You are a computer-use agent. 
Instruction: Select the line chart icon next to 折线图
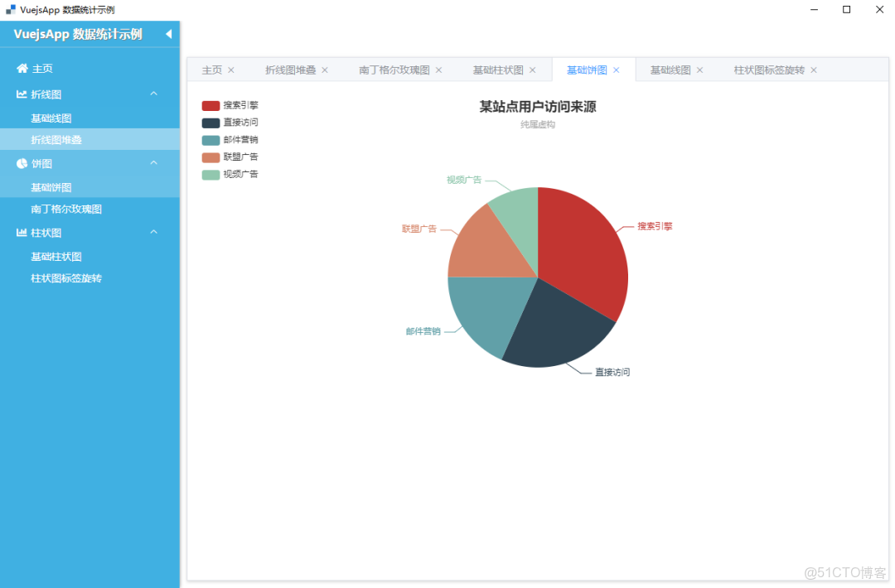pyautogui.click(x=21, y=94)
